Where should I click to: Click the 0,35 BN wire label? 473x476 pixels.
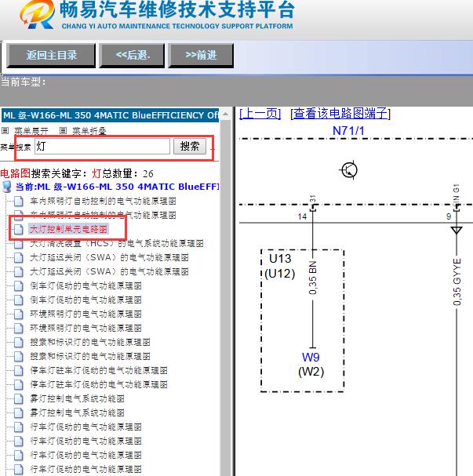pyautogui.click(x=313, y=278)
